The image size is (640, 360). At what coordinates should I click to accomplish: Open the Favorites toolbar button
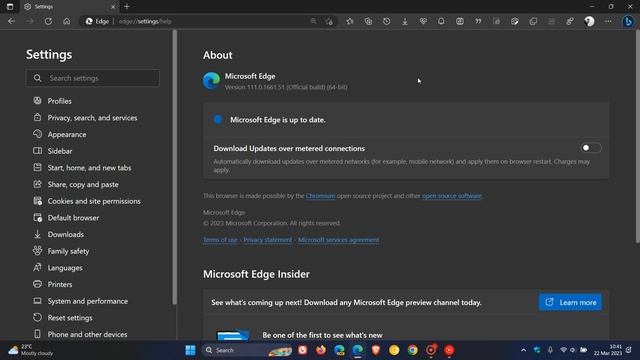click(350, 21)
